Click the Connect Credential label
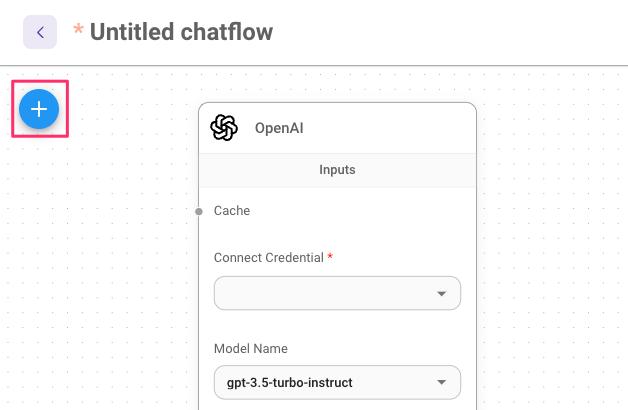The width and height of the screenshot is (628, 410). click(x=269, y=257)
